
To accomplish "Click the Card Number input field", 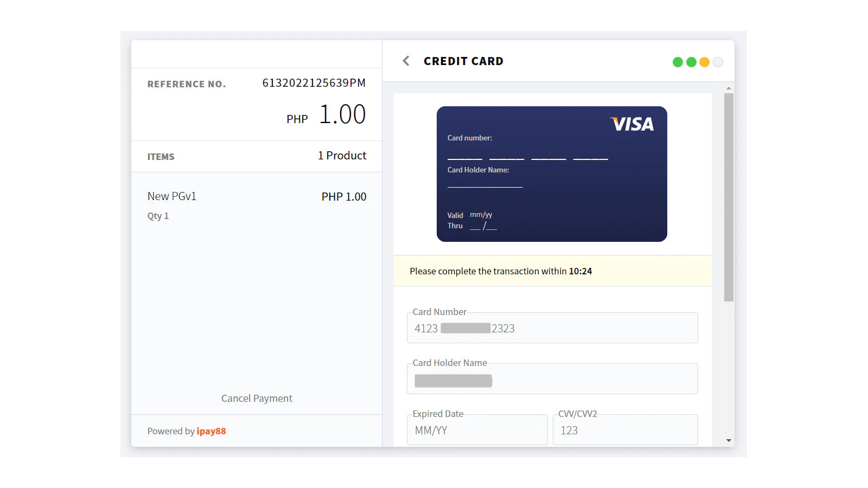I will click(552, 328).
